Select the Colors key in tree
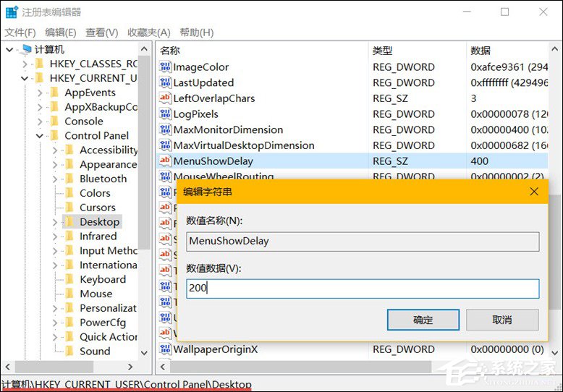The width and height of the screenshot is (563, 392). click(x=95, y=193)
